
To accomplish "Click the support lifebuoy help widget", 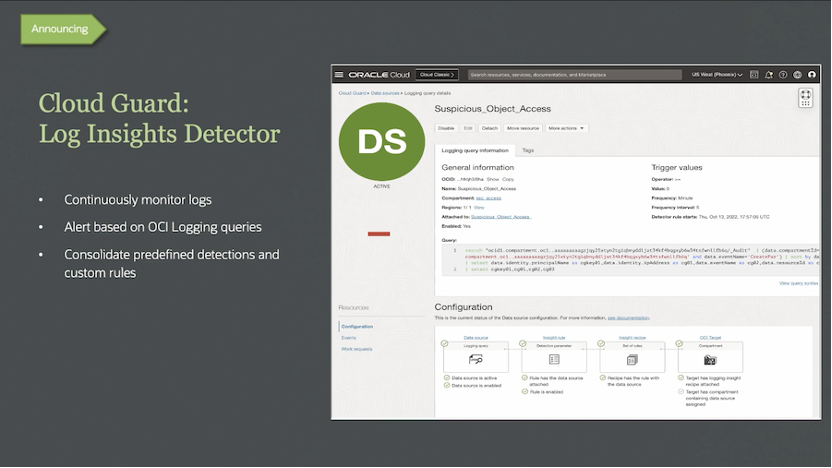I will tap(805, 98).
